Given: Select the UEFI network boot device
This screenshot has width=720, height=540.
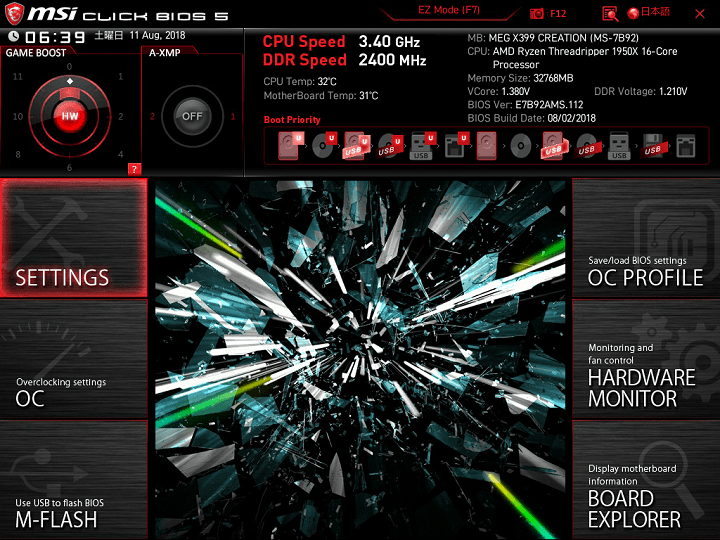Looking at the screenshot, I should pyautogui.click(x=456, y=146).
